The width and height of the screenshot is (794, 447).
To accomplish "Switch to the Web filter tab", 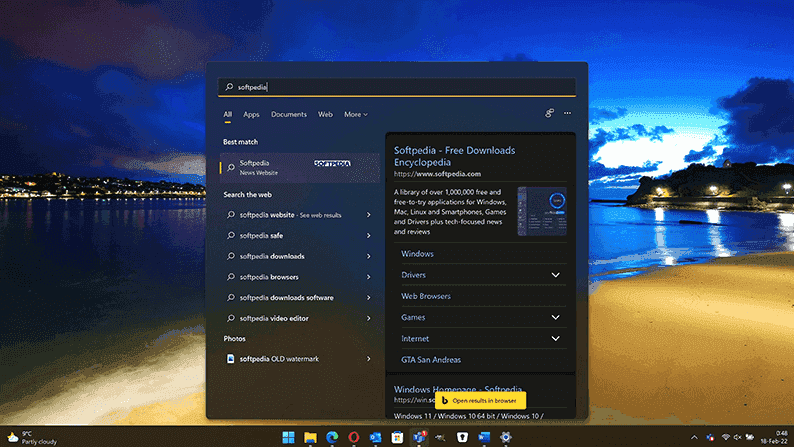I will (325, 114).
